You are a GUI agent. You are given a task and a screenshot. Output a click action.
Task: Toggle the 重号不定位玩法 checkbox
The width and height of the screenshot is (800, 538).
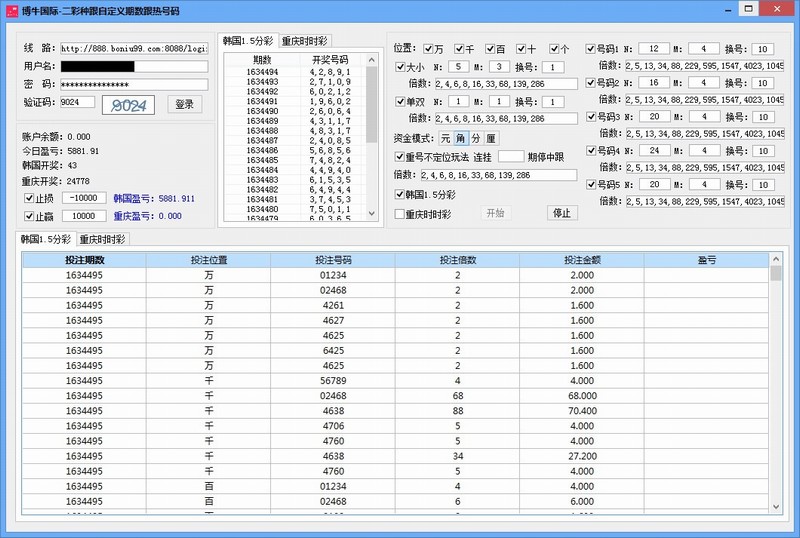click(400, 156)
